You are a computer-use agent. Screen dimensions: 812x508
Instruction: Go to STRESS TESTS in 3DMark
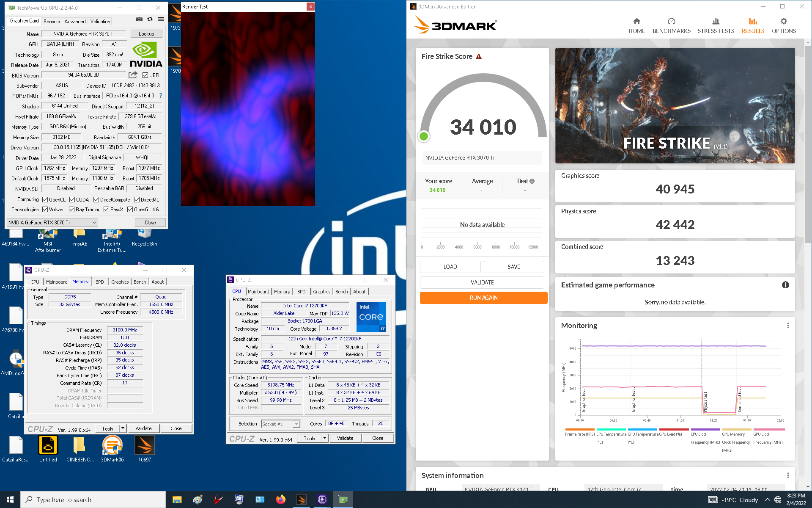click(716, 26)
